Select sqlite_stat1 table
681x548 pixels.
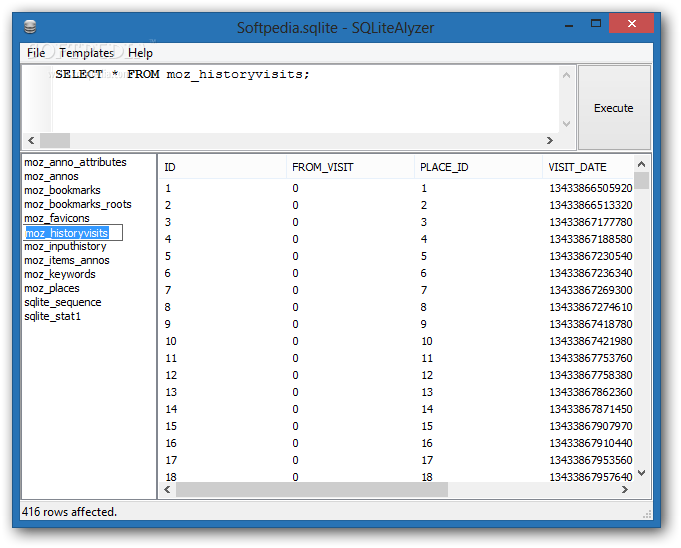(x=53, y=316)
